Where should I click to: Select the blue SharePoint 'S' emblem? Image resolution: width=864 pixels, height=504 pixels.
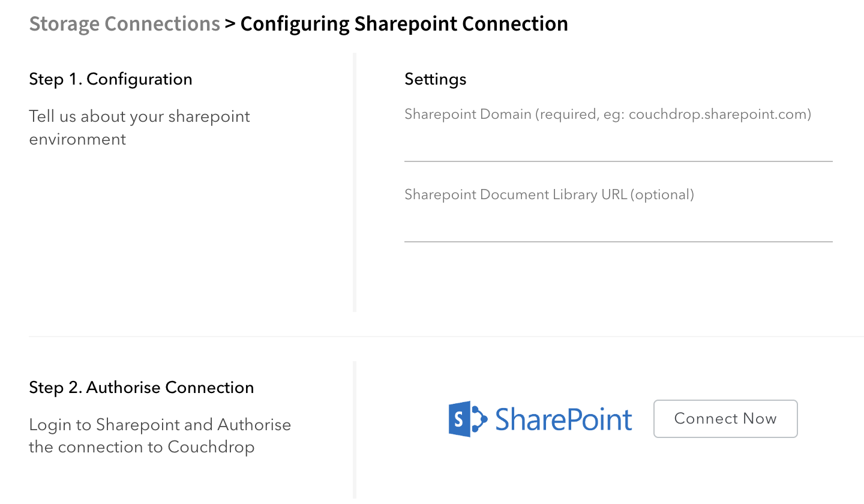pyautogui.click(x=459, y=419)
